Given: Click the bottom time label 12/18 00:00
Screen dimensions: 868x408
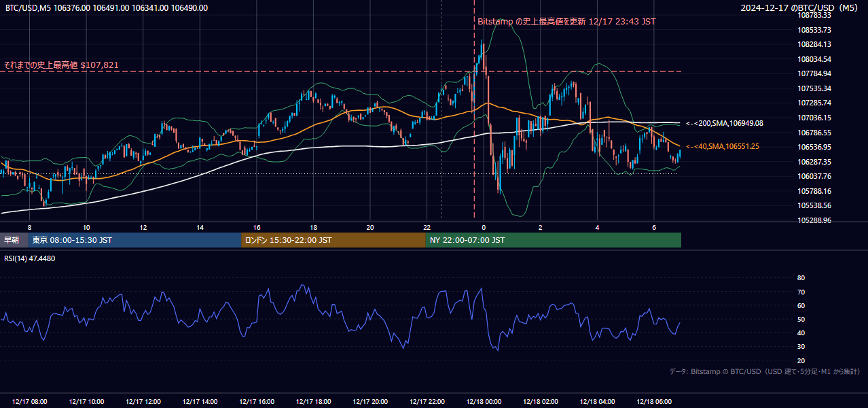Looking at the screenshot, I should click(x=484, y=402).
